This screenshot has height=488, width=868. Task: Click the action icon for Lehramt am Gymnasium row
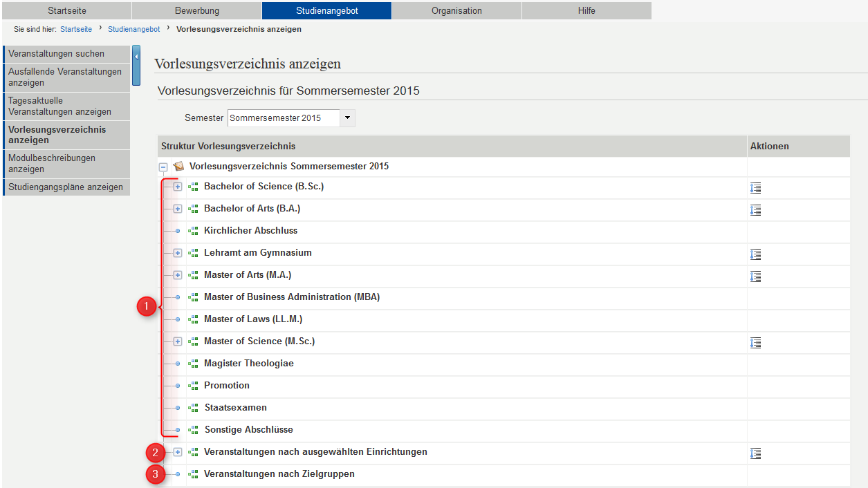point(755,254)
